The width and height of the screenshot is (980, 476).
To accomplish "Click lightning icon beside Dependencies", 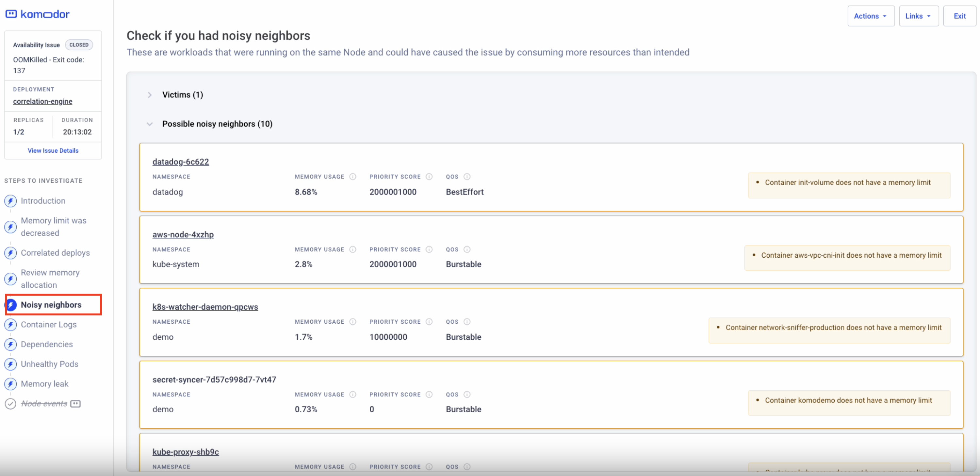I will pos(11,345).
